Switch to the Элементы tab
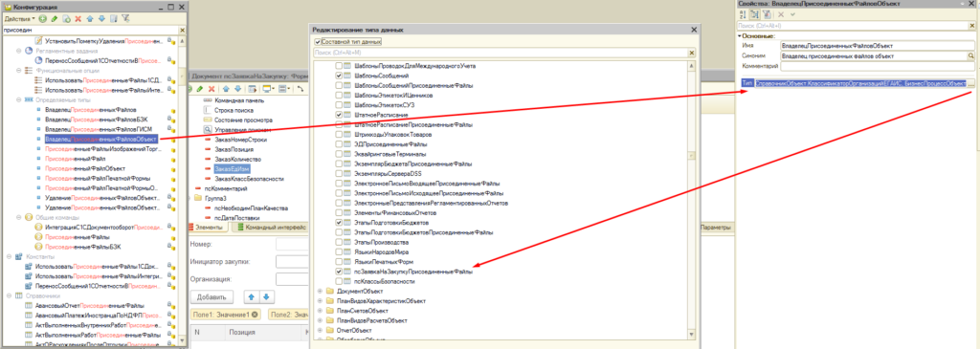980x349 pixels. point(209,228)
